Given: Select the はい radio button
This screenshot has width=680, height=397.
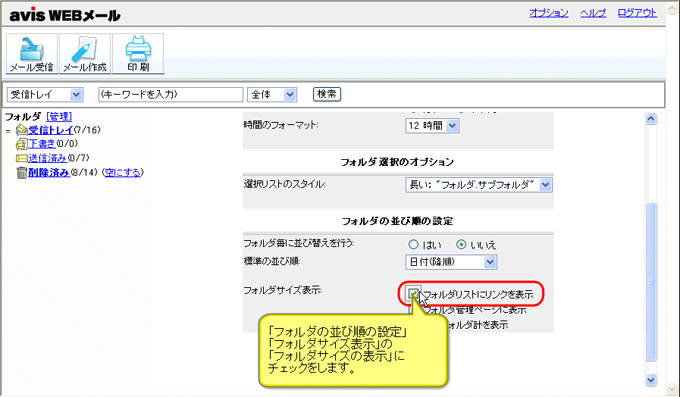Looking at the screenshot, I should 414,245.
